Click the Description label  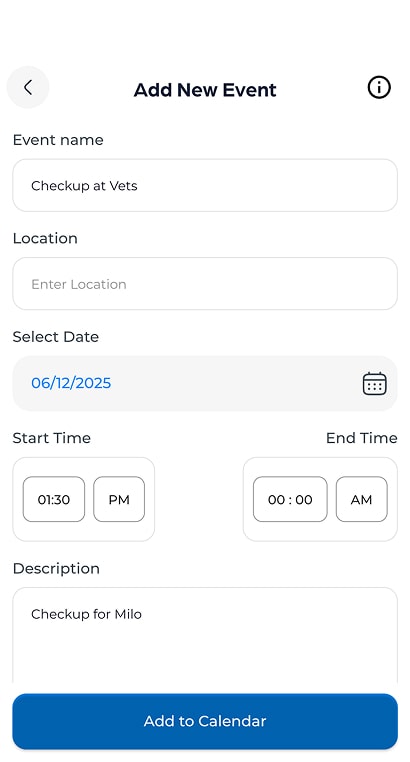56,569
